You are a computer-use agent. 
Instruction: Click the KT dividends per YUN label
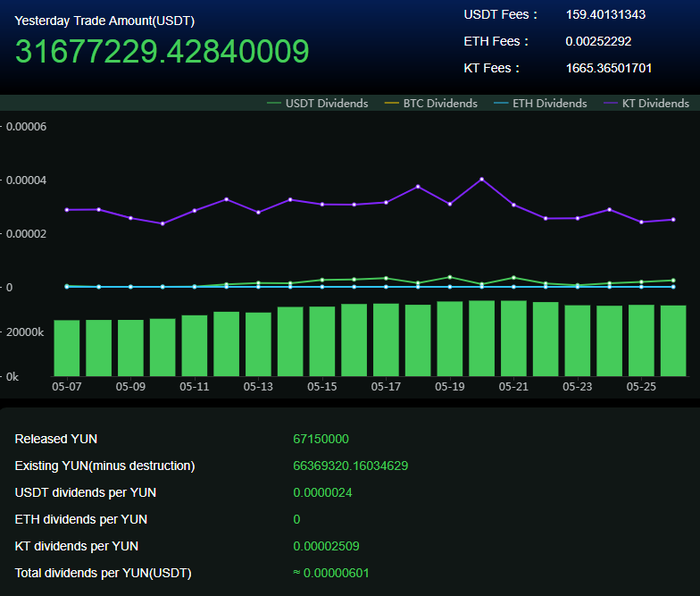(77, 547)
